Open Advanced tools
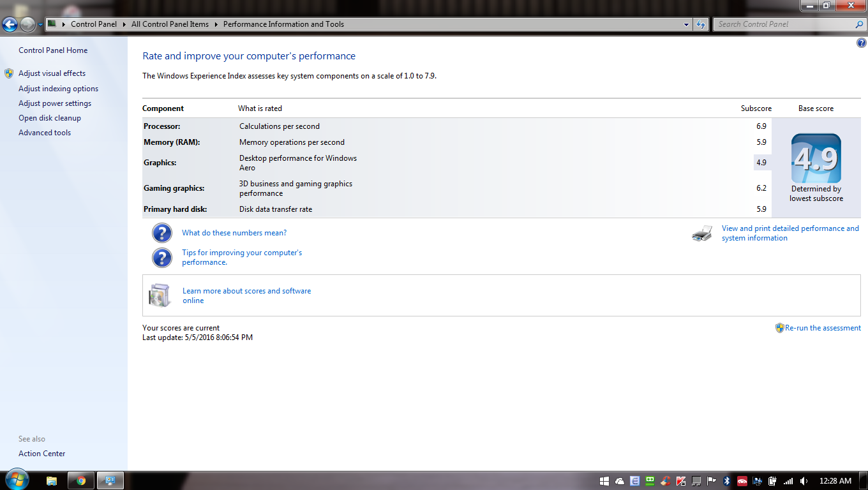This screenshot has height=490, width=868. pos(45,133)
